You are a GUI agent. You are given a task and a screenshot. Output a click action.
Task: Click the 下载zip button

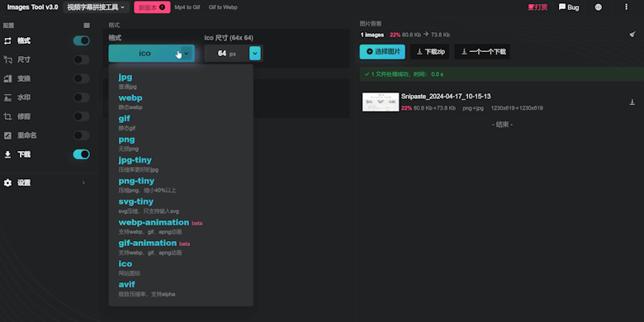pos(429,52)
